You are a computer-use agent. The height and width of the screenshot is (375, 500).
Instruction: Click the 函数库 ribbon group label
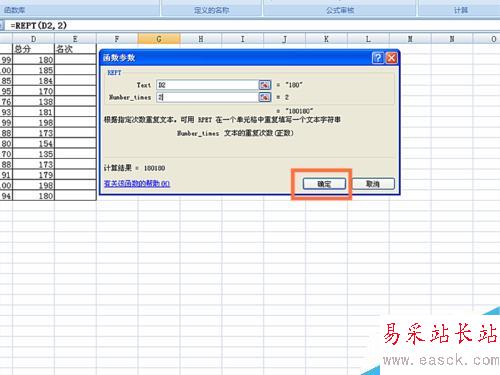pyautogui.click(x=15, y=10)
